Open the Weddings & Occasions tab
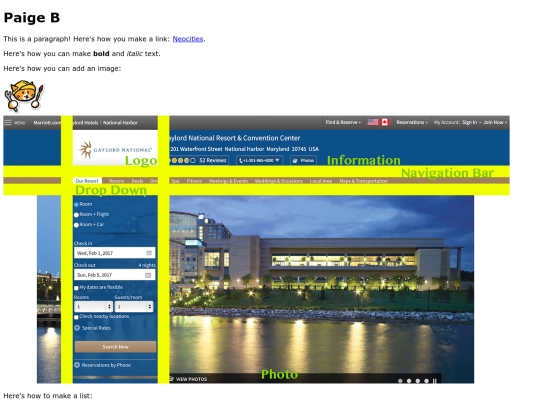The height and width of the screenshot is (405, 540). [279, 181]
